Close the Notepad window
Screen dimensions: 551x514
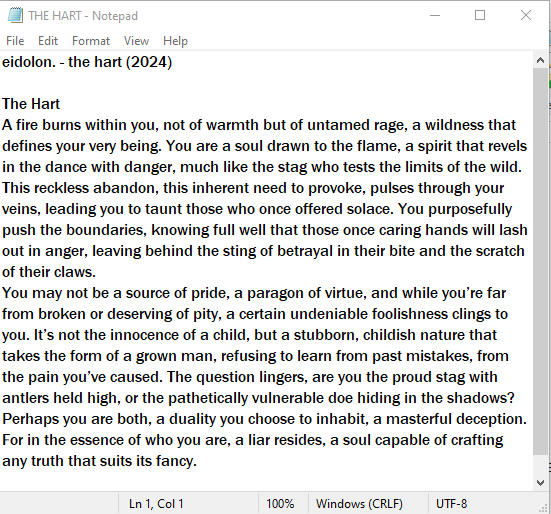pos(526,15)
